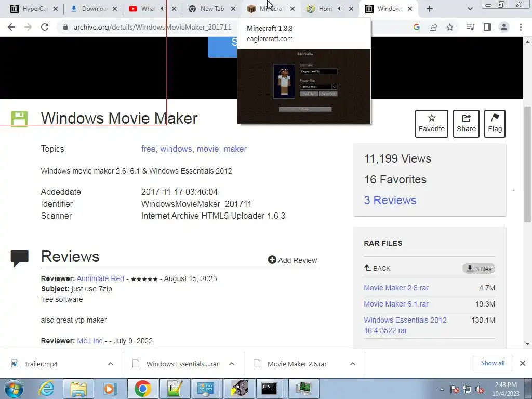Click the Google icon in address bar
Viewport: 532px width, 399px height.
coord(416,27)
